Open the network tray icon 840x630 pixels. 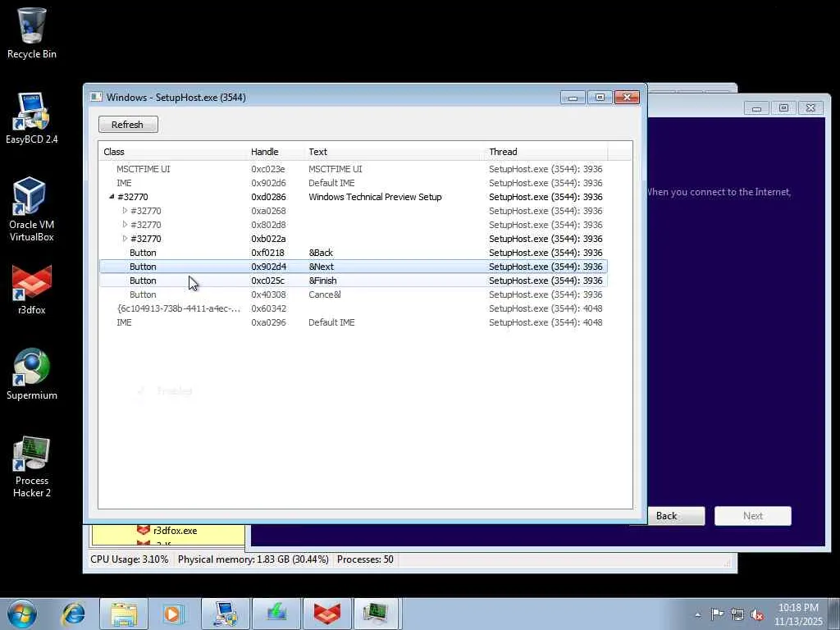coord(737,614)
